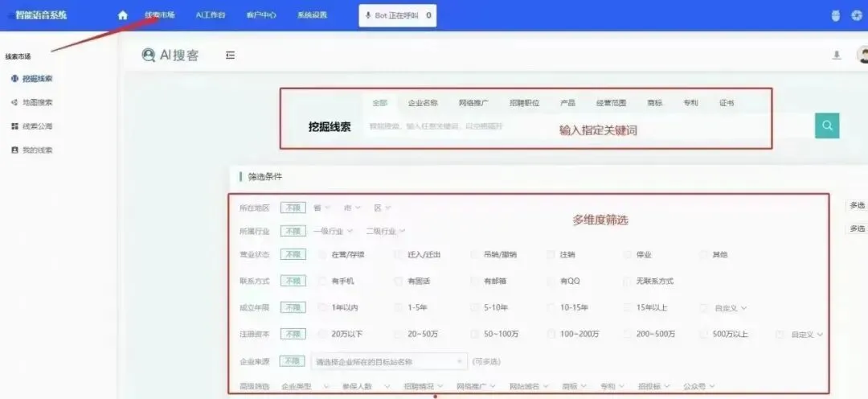Click 不限 in the 营业状态 row
Screen dimensions: 868x399
coord(293,254)
